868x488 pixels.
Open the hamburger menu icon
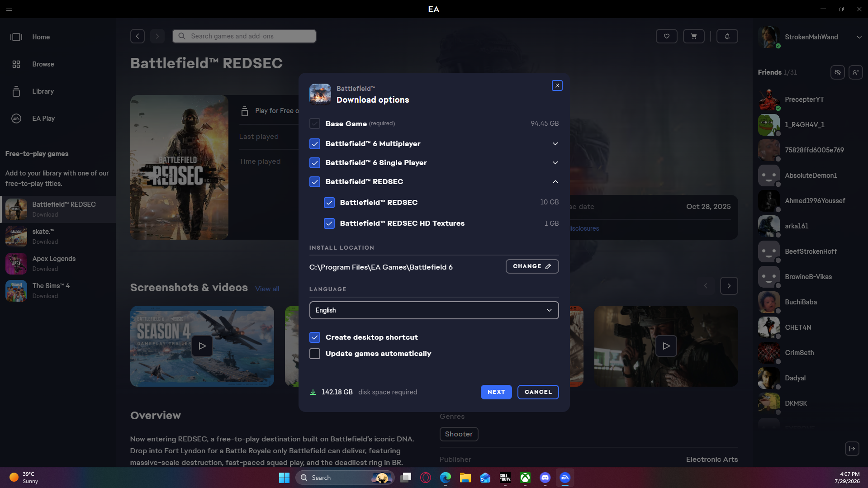click(9, 9)
